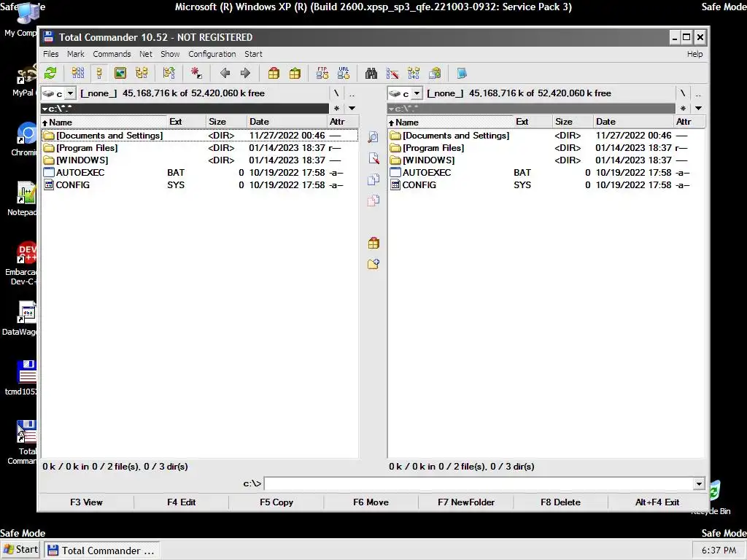Viewport: 747px width, 560px height.
Task: Select [Program Files] folder in left panel
Action: point(200,148)
